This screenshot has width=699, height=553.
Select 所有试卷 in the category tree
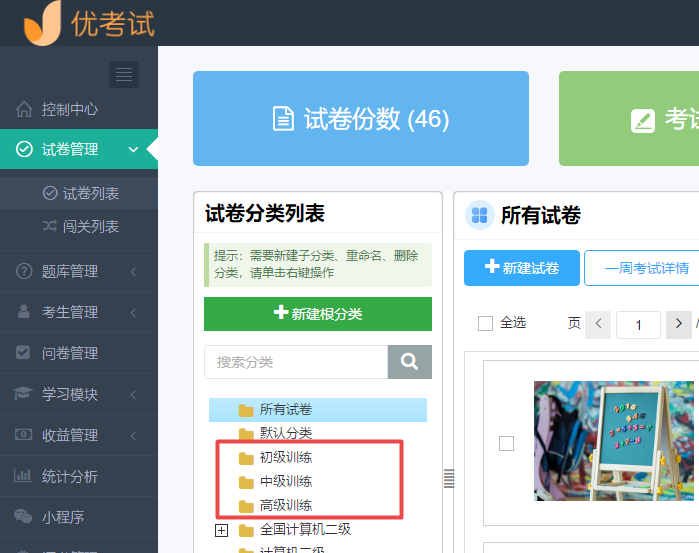coord(318,410)
